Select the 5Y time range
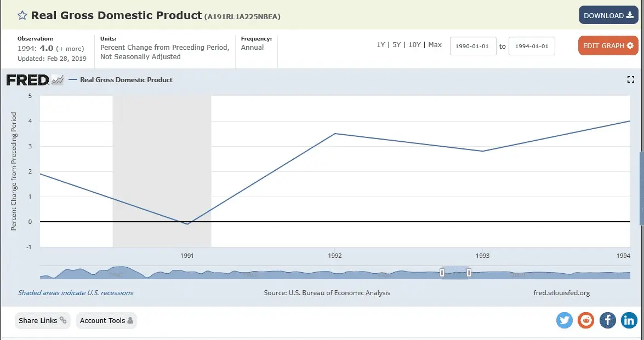 (396, 45)
